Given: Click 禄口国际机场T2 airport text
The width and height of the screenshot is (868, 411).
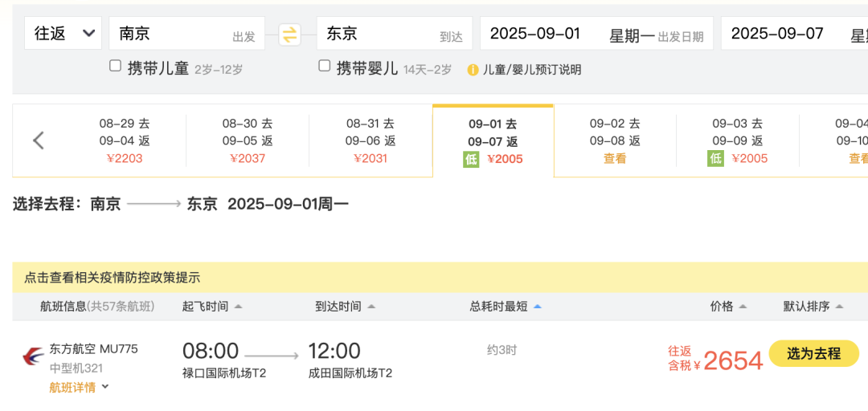Looking at the screenshot, I should (224, 373).
